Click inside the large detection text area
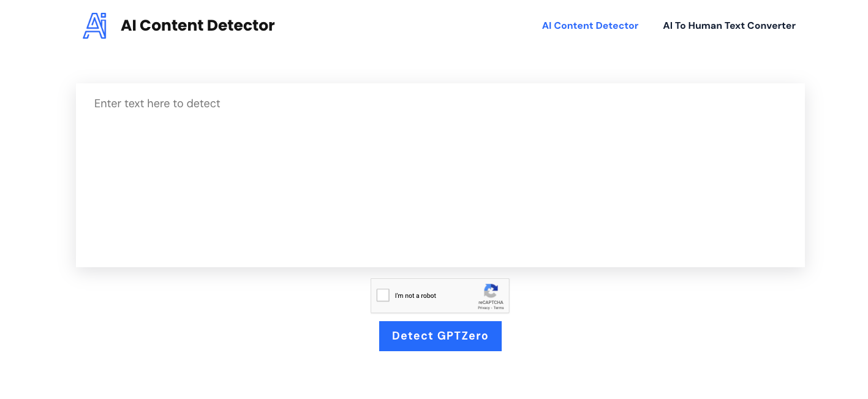Image resolution: width=868 pixels, height=399 pixels. (x=440, y=184)
